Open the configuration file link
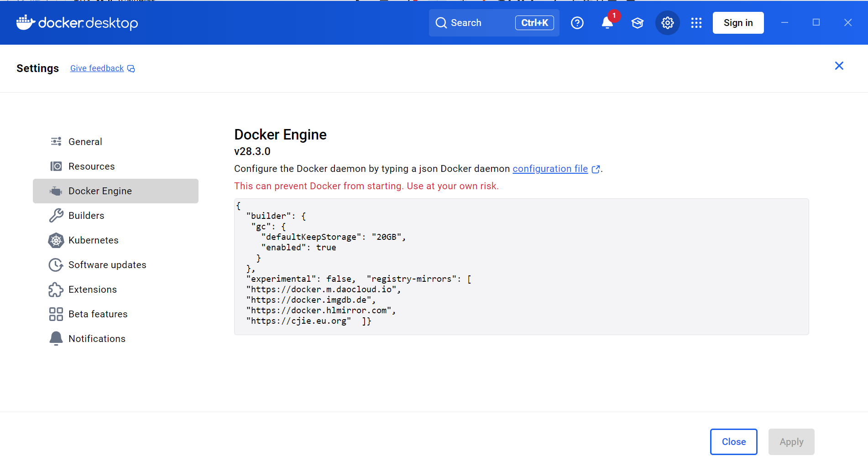Screen dimensions: 868x471 coord(550,169)
